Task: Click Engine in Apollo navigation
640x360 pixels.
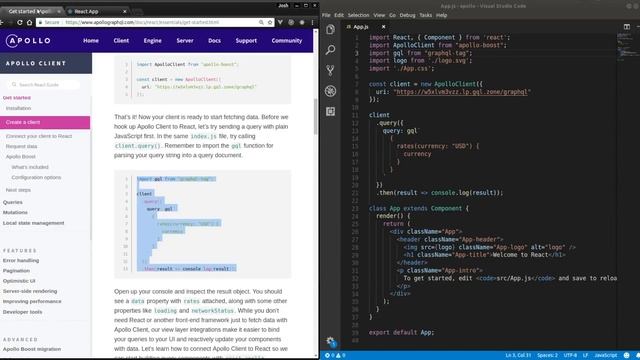Action: (152, 40)
